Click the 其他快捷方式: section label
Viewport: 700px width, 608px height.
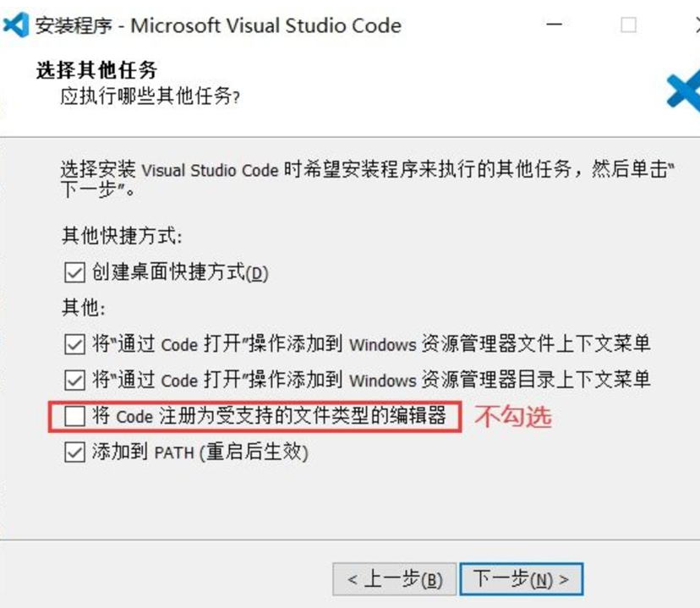click(x=121, y=234)
